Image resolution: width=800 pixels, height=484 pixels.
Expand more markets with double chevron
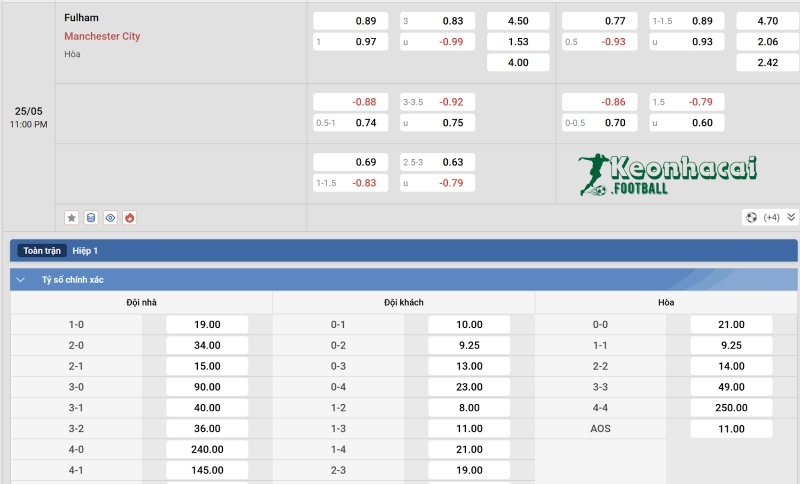point(791,217)
